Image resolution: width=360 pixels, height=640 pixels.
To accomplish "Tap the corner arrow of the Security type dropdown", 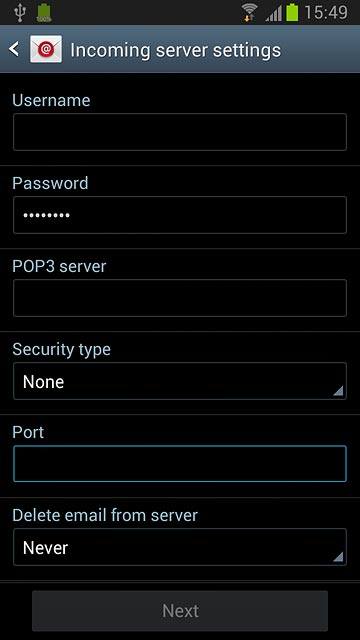I will point(338,391).
